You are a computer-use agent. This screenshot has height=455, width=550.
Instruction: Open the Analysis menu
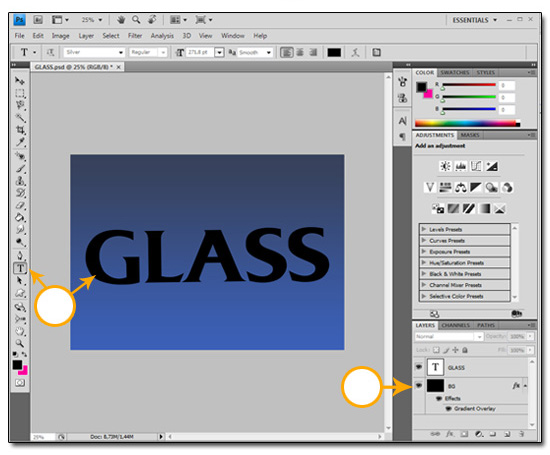coord(162,36)
